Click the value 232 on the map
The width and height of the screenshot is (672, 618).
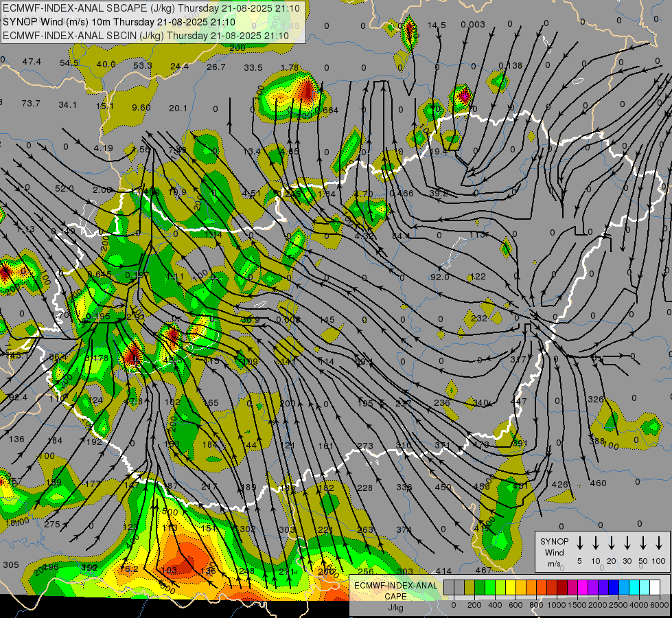pyautogui.click(x=478, y=318)
